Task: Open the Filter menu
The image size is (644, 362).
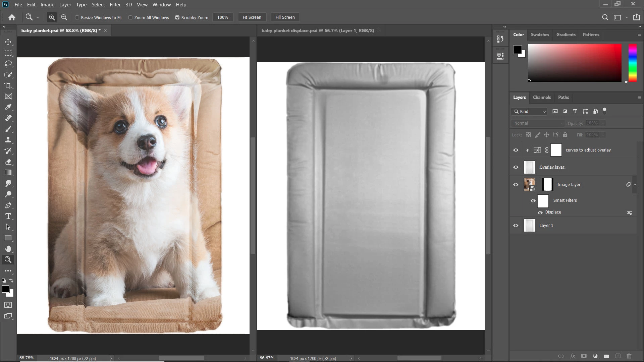Action: click(x=115, y=5)
